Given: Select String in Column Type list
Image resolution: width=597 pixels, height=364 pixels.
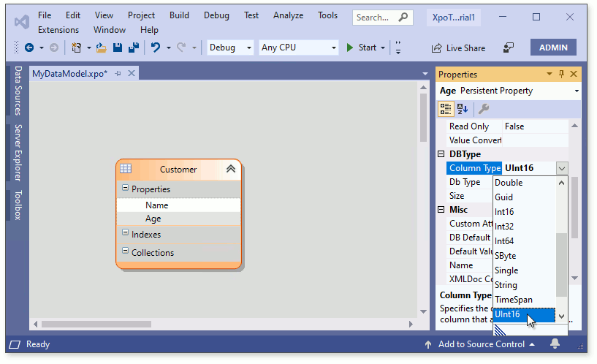Looking at the screenshot, I should pos(506,285).
